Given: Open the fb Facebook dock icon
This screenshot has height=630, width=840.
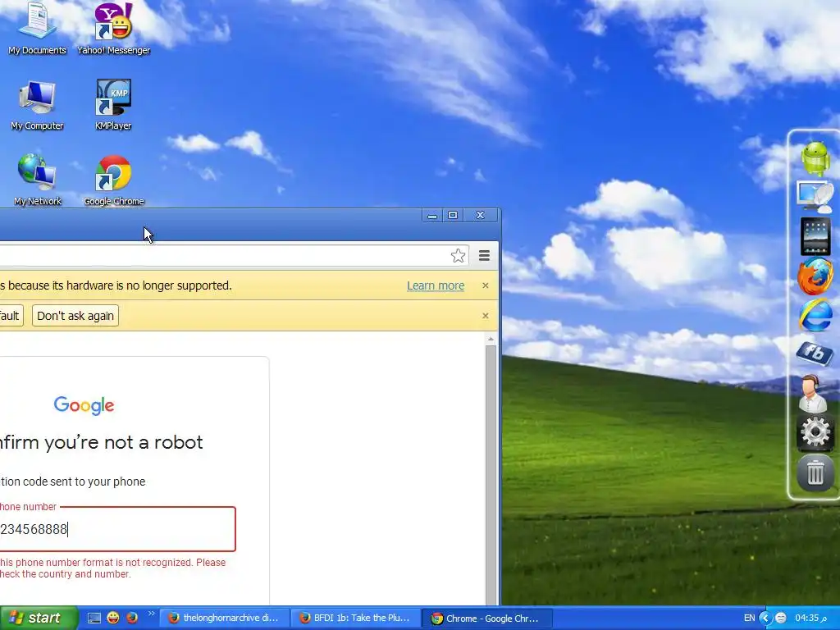Looking at the screenshot, I should coord(815,353).
